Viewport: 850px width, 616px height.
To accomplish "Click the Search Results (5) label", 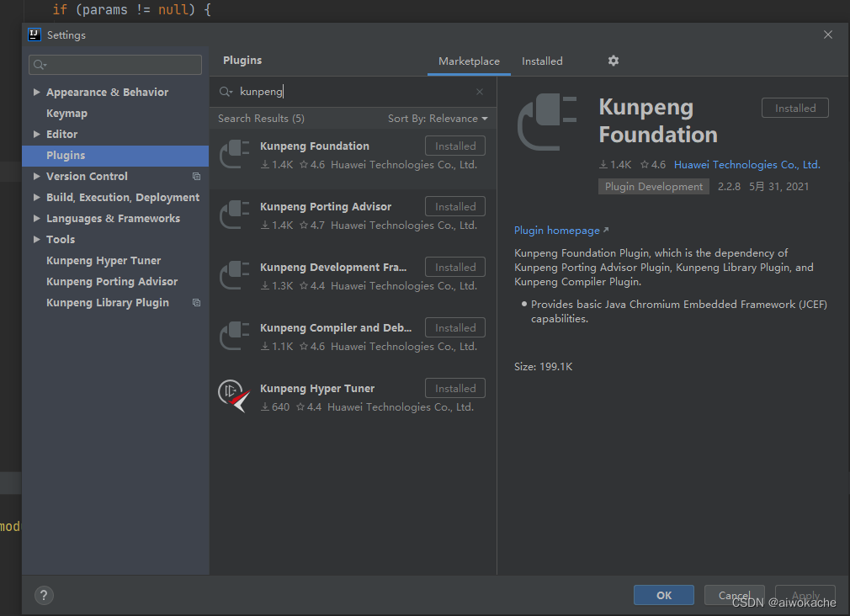I will [x=261, y=118].
